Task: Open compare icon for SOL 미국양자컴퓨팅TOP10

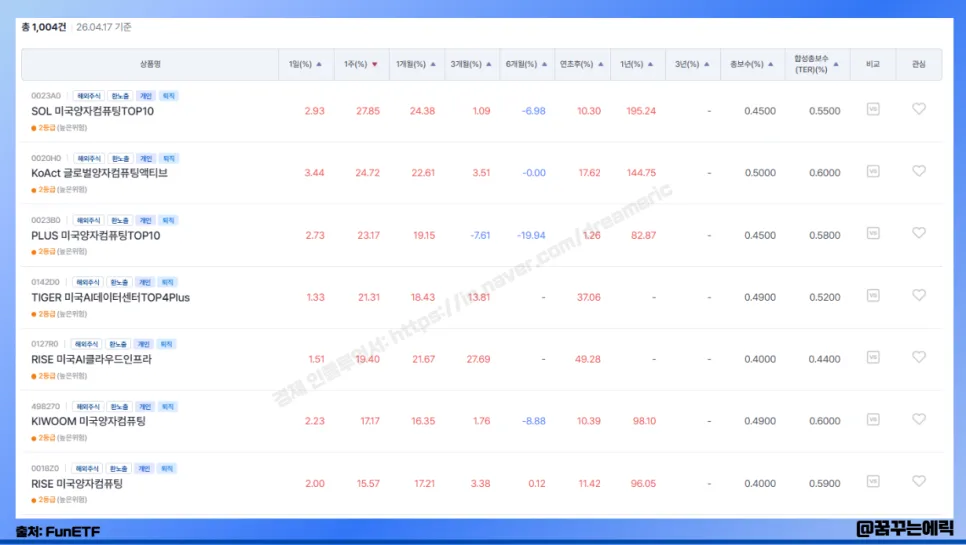Action: point(873,110)
